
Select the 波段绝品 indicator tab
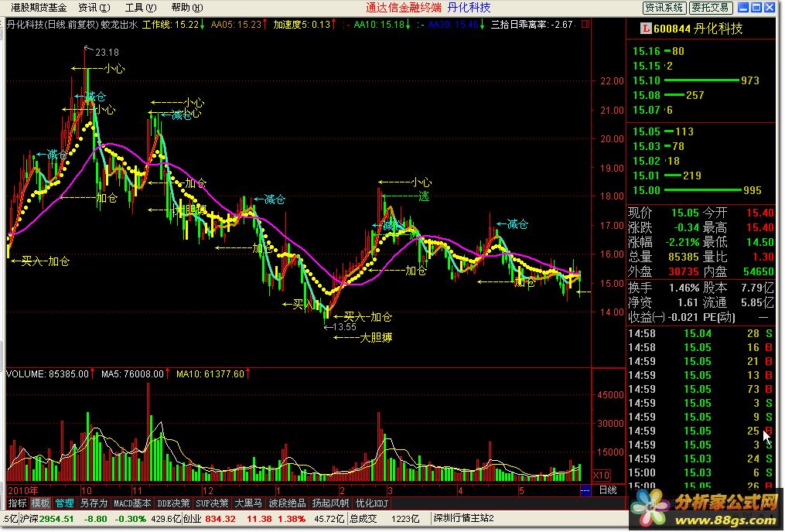287,503
